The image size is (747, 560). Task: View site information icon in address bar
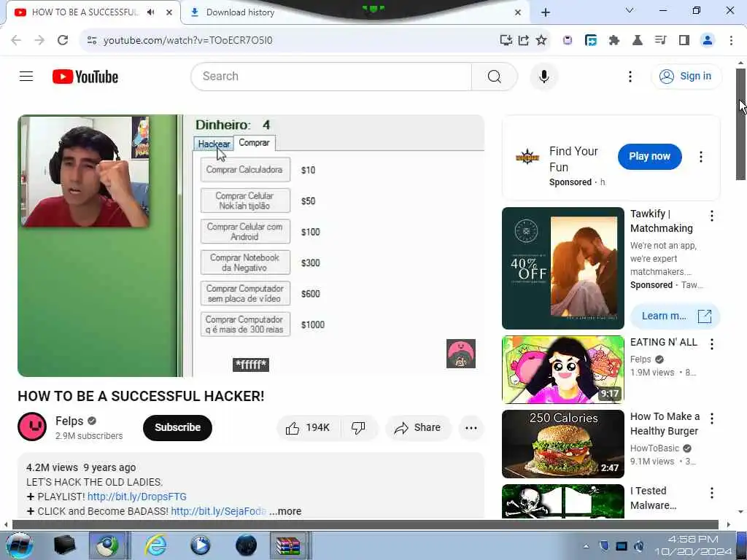(x=92, y=40)
